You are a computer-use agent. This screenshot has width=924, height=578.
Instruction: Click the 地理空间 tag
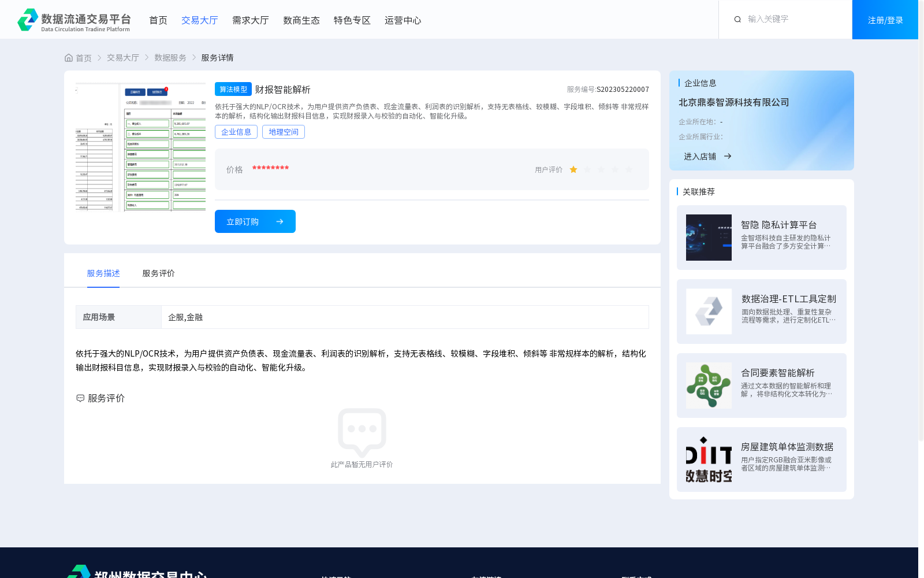tap(284, 132)
